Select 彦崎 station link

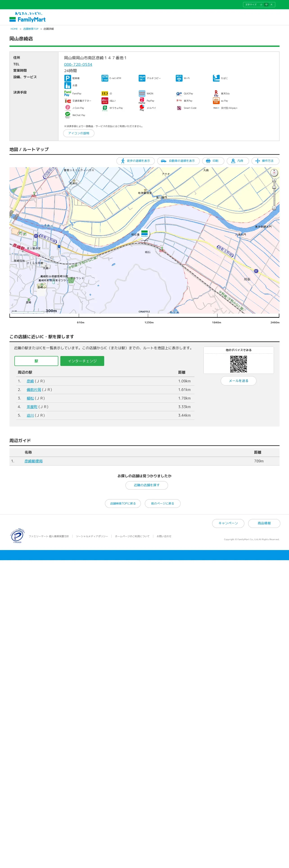point(30,381)
